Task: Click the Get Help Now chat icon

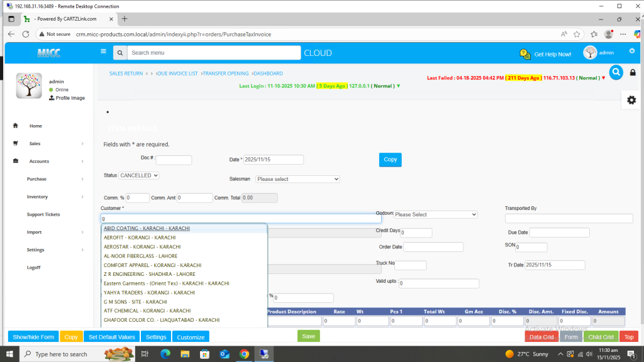Action: point(525,55)
